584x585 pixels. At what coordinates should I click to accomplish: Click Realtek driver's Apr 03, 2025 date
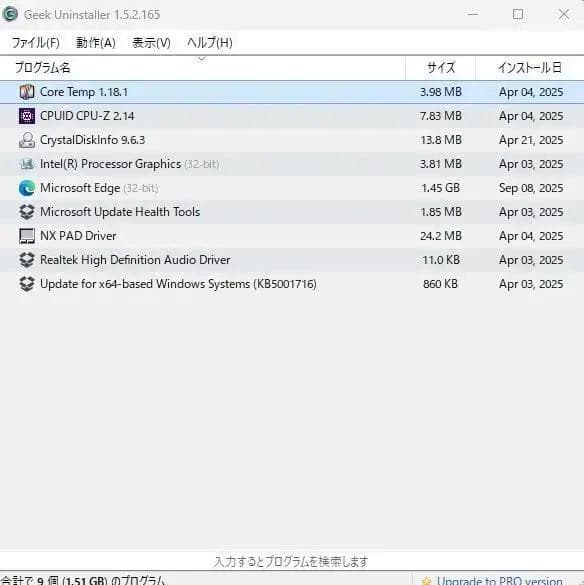[531, 260]
